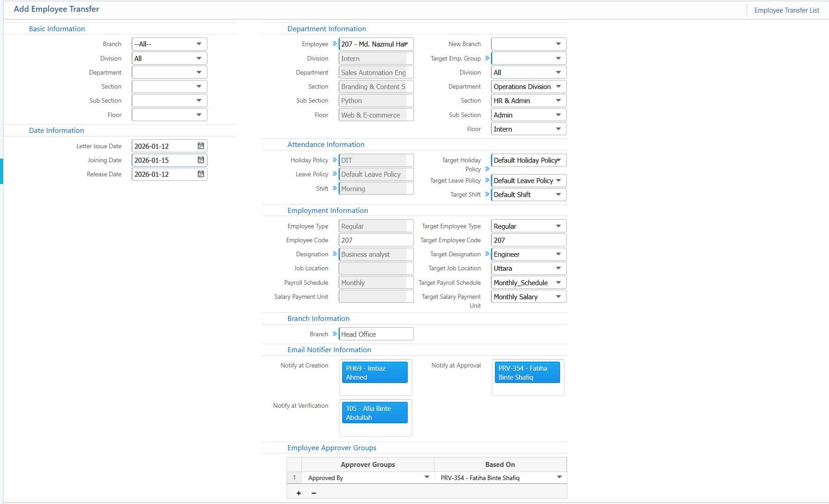This screenshot has width=829, height=504.
Task: Select the PRV-354 Fatiha Binte Shafiq approval tag
Action: click(527, 372)
